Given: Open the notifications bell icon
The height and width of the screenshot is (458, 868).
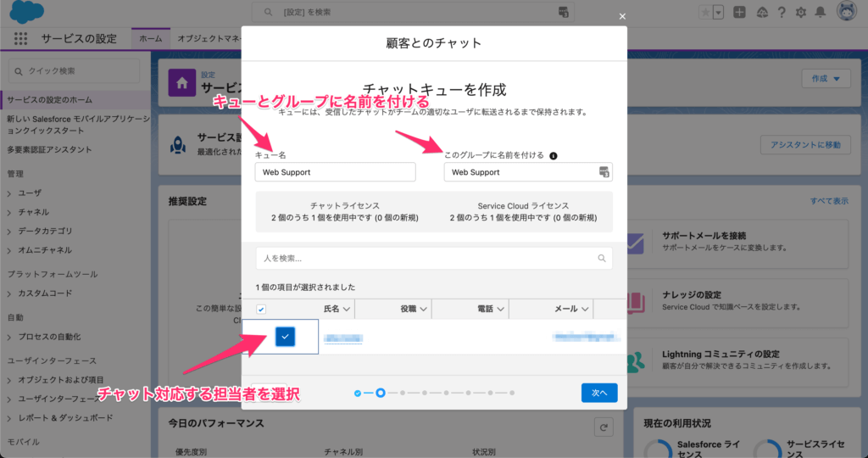Looking at the screenshot, I should [x=821, y=12].
